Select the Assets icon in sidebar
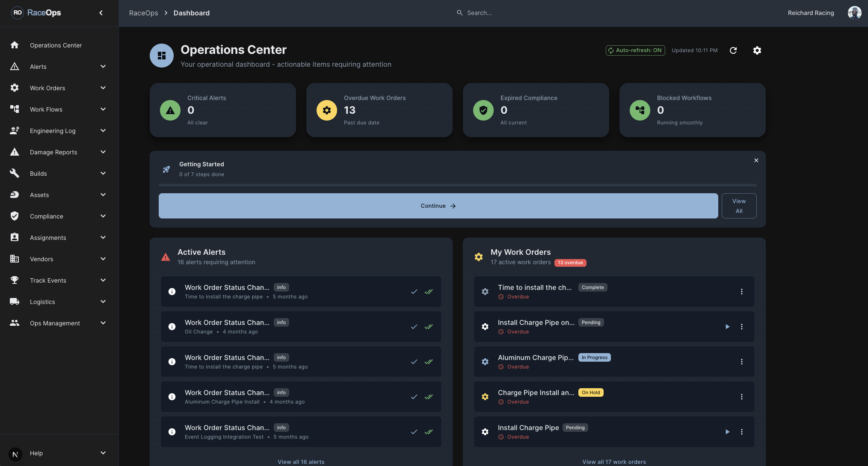 pyautogui.click(x=15, y=195)
